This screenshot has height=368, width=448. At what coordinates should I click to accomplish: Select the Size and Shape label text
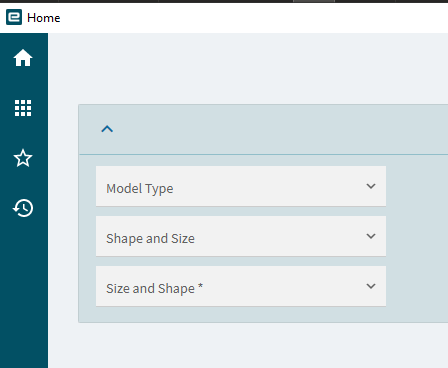(x=150, y=289)
